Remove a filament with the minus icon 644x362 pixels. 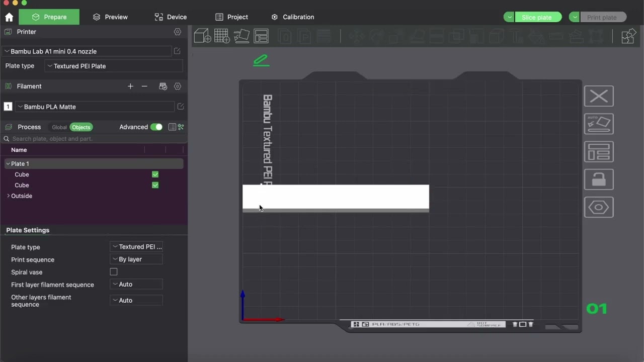coord(144,86)
